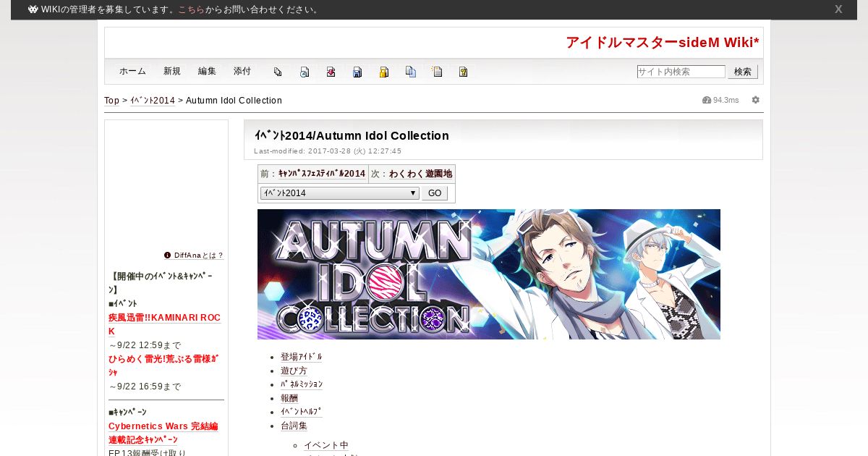The image size is (868, 456).
Task: Jump to ﾊﾟﾈﾙﾐｯｼｮﾝ section
Action: pyautogui.click(x=302, y=384)
